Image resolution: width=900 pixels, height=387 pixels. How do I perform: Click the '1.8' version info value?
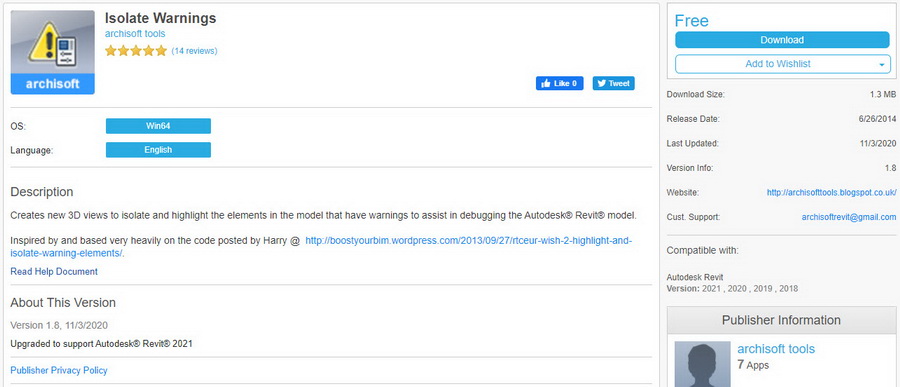point(890,168)
